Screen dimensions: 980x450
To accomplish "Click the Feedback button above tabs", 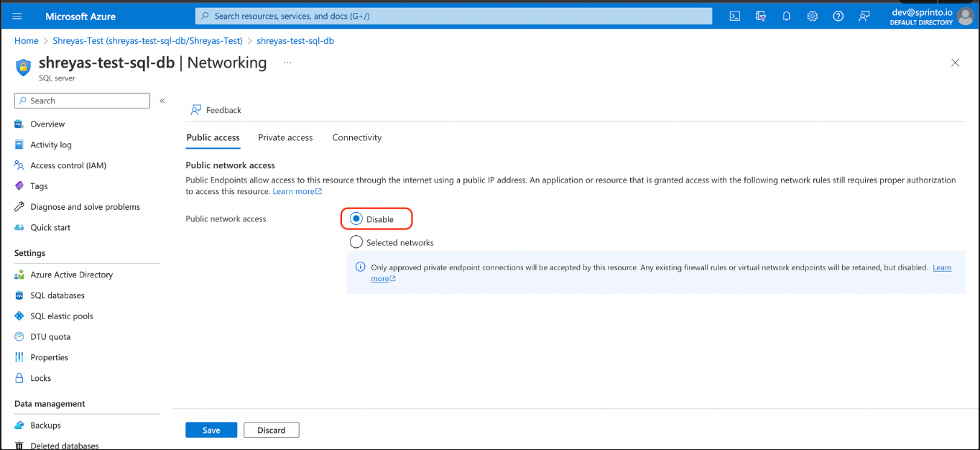I will pyautogui.click(x=216, y=110).
